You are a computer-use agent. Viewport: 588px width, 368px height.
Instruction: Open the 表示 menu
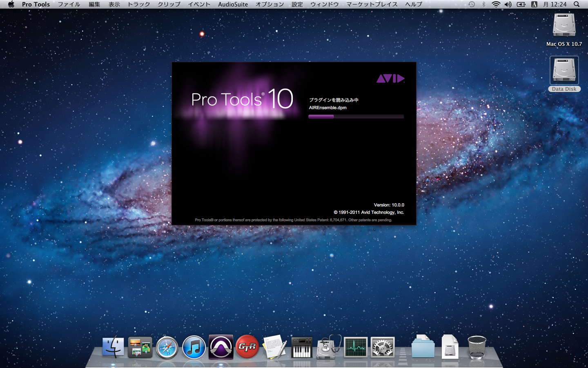click(x=114, y=4)
